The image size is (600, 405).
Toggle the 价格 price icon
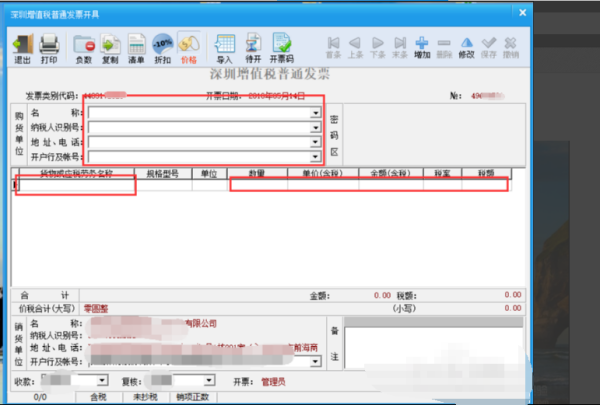(189, 49)
